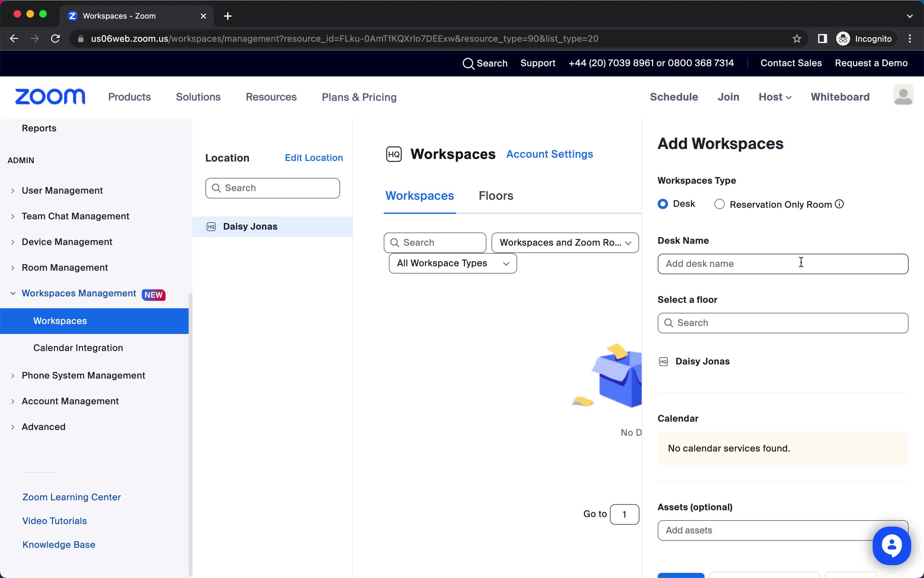The width and height of the screenshot is (924, 578).
Task: Click the Add assets field
Action: pos(782,530)
